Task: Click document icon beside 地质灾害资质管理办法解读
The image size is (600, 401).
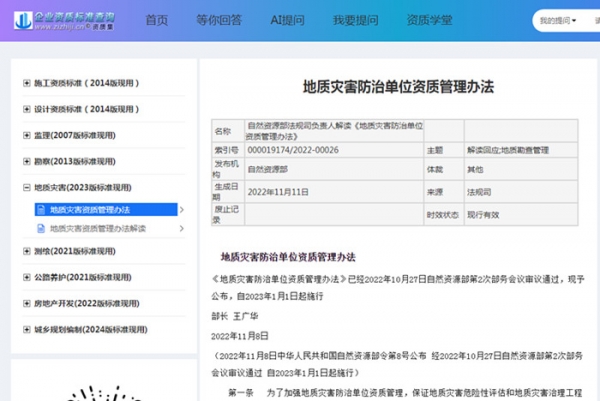Action: pos(42,229)
